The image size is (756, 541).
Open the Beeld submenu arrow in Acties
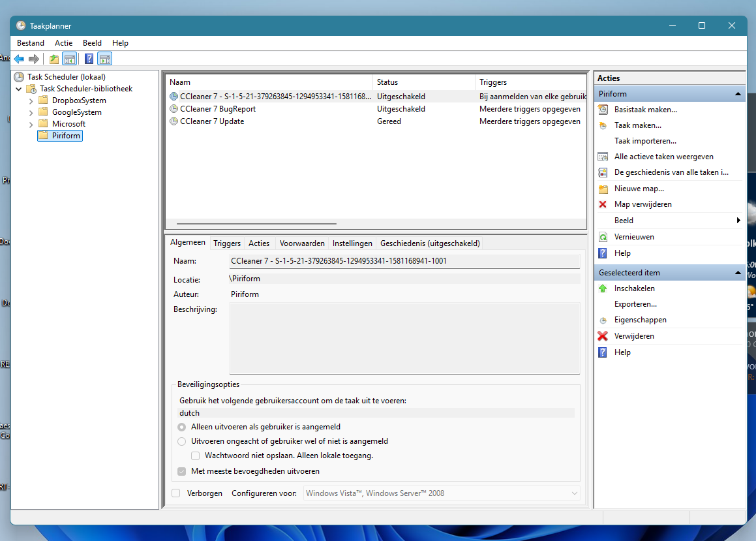(x=738, y=221)
